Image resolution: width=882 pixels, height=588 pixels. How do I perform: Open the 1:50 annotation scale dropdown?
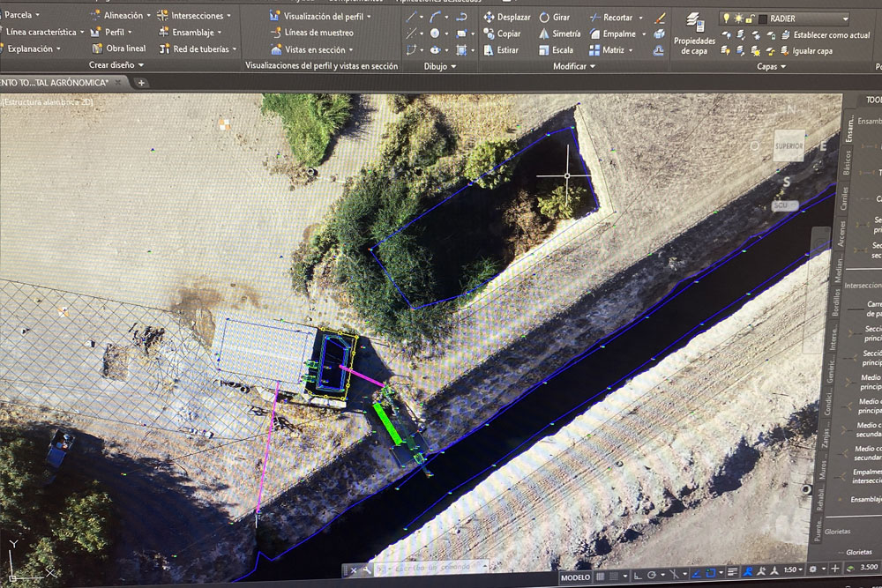coord(801,571)
